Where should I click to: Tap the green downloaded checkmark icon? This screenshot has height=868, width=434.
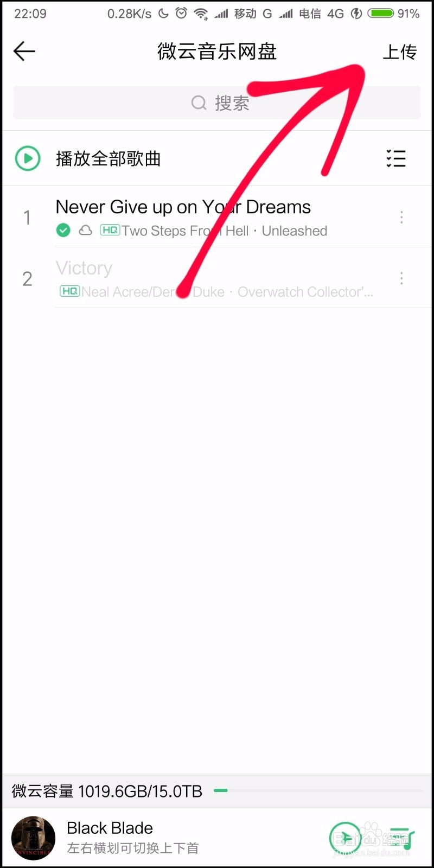pyautogui.click(x=63, y=231)
